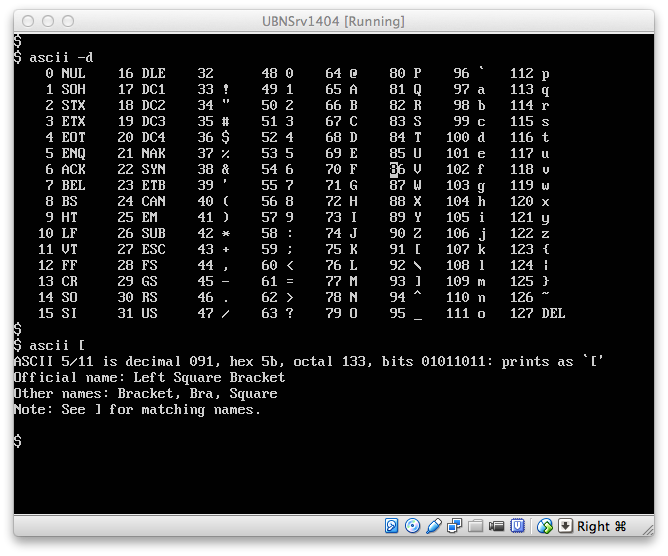
Task: Click the 'DLE' entry
Action: [x=153, y=73]
